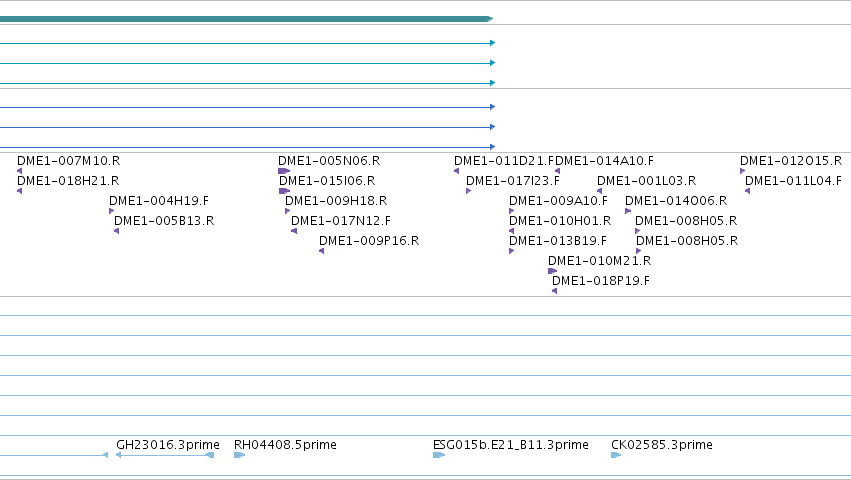Select the spanning EST line under GH23016.3prime
The height and width of the screenshot is (480, 851).
coord(165,455)
